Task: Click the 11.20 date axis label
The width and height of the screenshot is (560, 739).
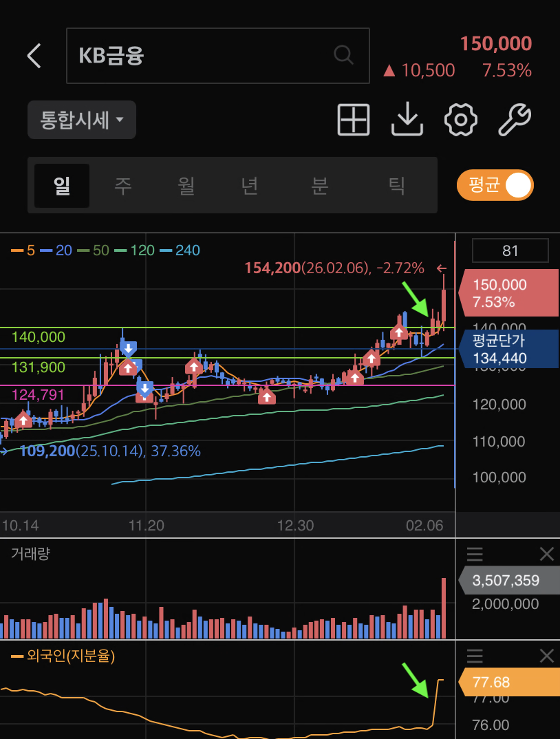Action: pyautogui.click(x=146, y=526)
